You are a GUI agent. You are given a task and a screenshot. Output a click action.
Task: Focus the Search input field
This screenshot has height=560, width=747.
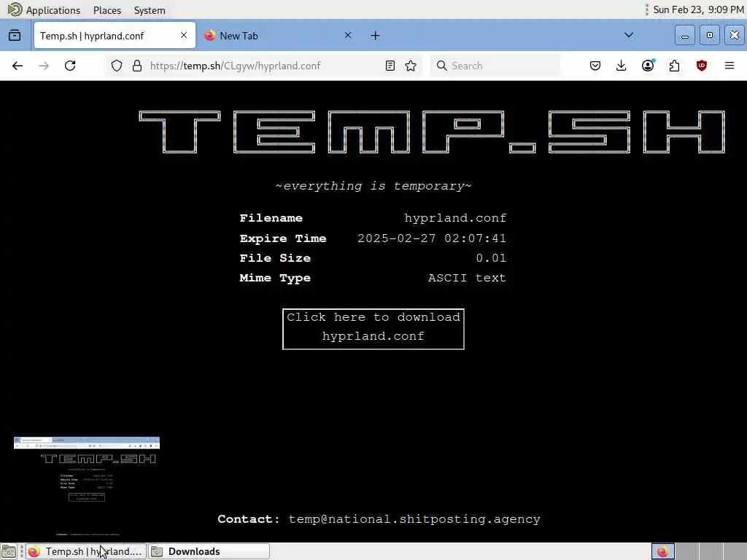[495, 66]
